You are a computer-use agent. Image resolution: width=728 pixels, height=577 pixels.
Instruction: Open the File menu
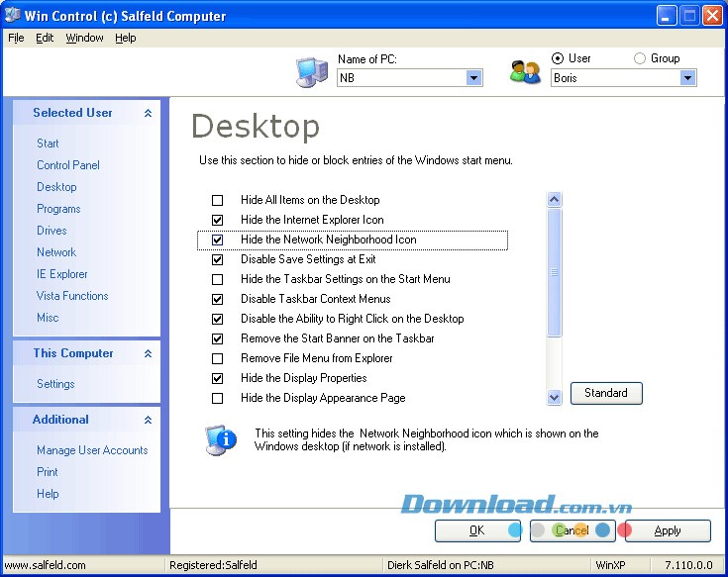(x=16, y=38)
